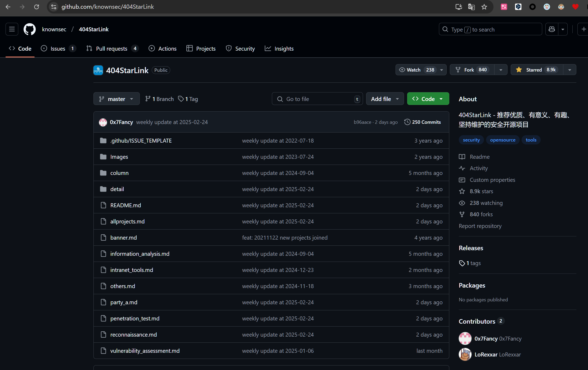
Task: Click the knownsec organization avatar
Action: click(98, 70)
